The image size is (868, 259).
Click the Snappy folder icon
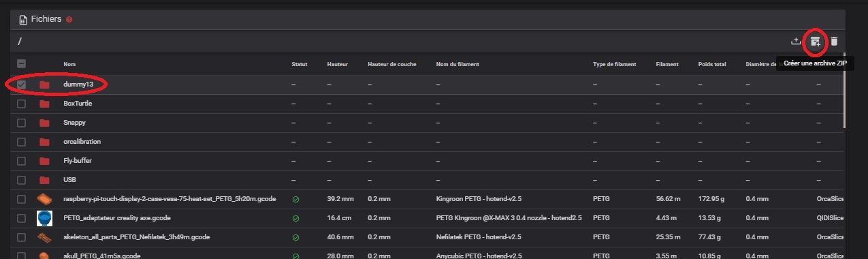(x=45, y=123)
